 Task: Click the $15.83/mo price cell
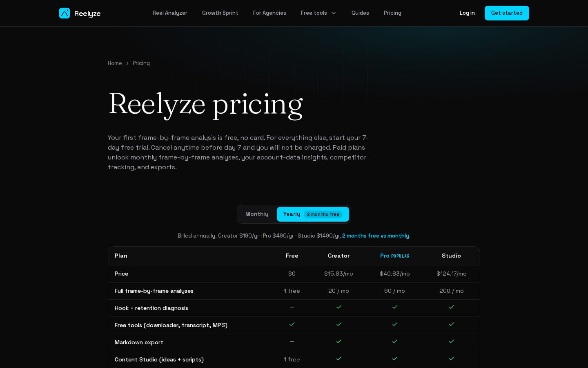coord(339,274)
